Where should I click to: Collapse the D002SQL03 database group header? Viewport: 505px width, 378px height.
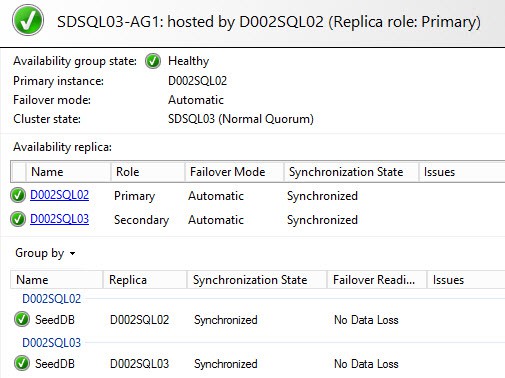51,342
